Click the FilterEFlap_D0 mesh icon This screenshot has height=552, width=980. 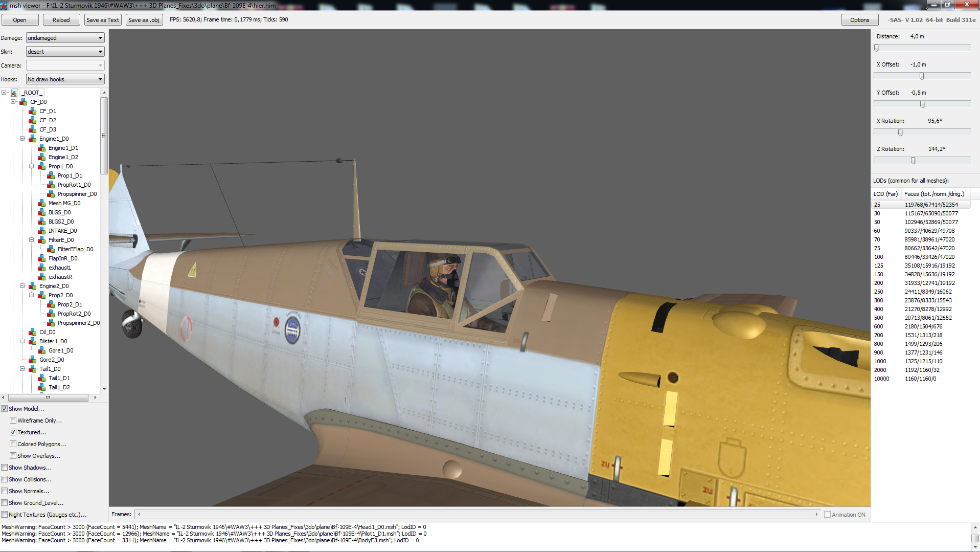click(51, 249)
